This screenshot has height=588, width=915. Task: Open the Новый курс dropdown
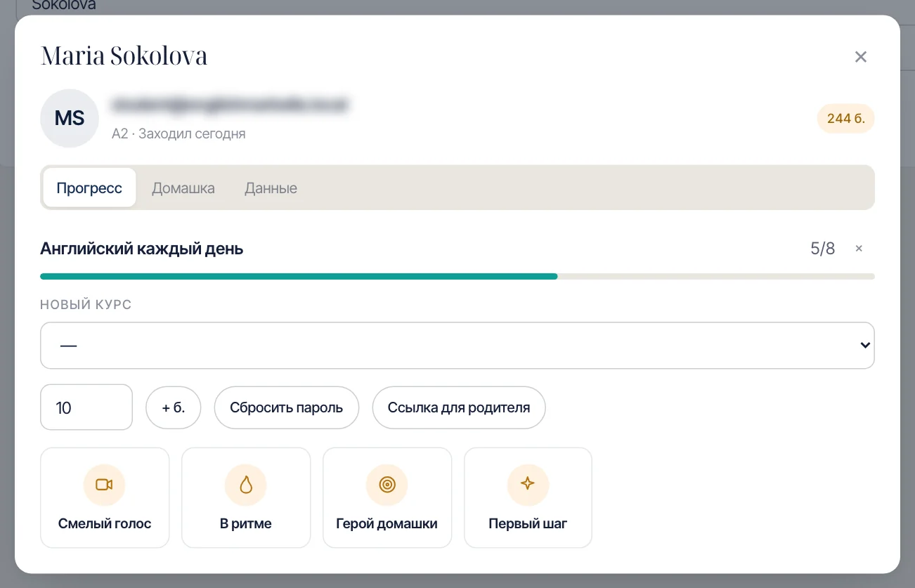tap(457, 346)
